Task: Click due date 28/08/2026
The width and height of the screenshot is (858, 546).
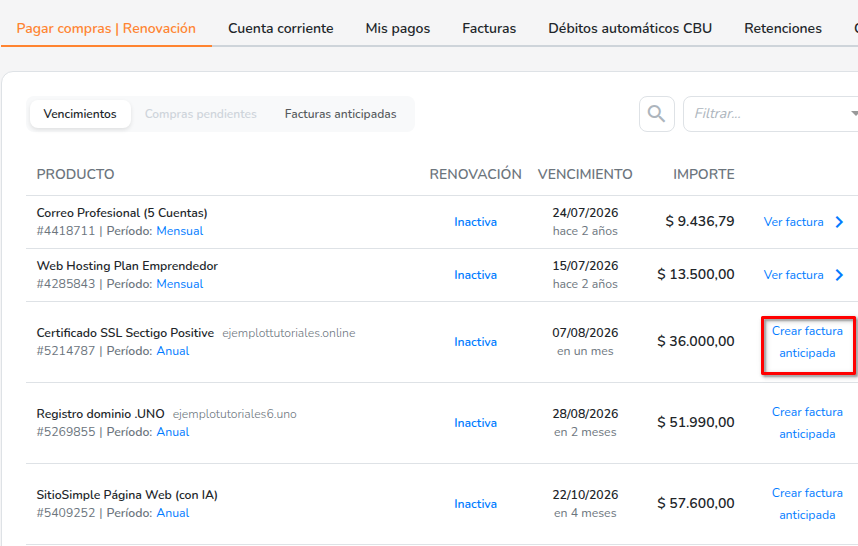Action: tap(585, 414)
